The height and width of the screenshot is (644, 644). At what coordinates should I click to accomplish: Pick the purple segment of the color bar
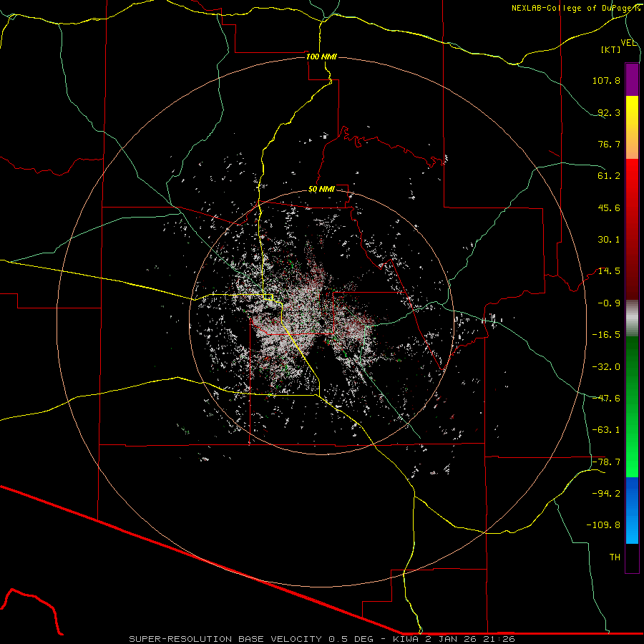click(632, 79)
